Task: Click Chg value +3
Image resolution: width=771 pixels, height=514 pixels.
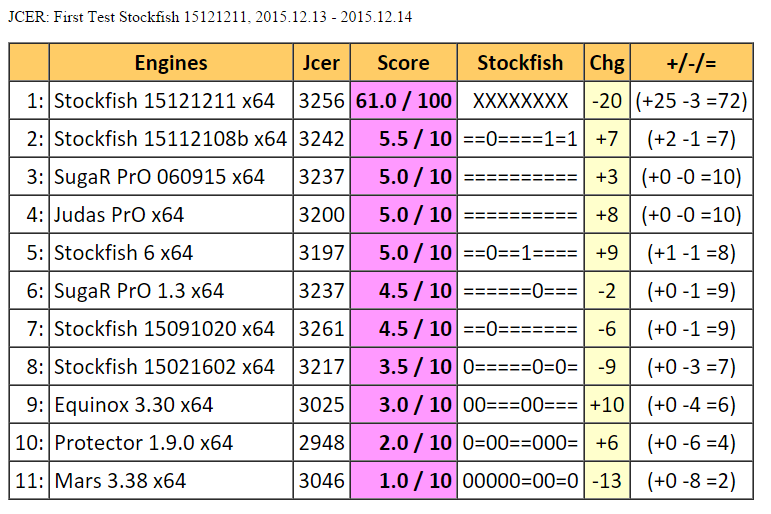Action: (x=607, y=177)
